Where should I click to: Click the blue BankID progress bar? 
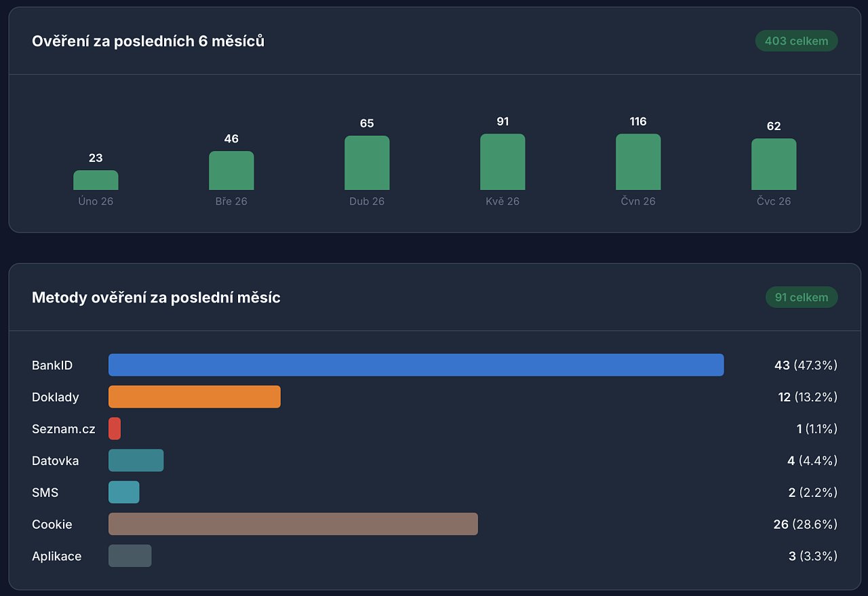point(416,365)
